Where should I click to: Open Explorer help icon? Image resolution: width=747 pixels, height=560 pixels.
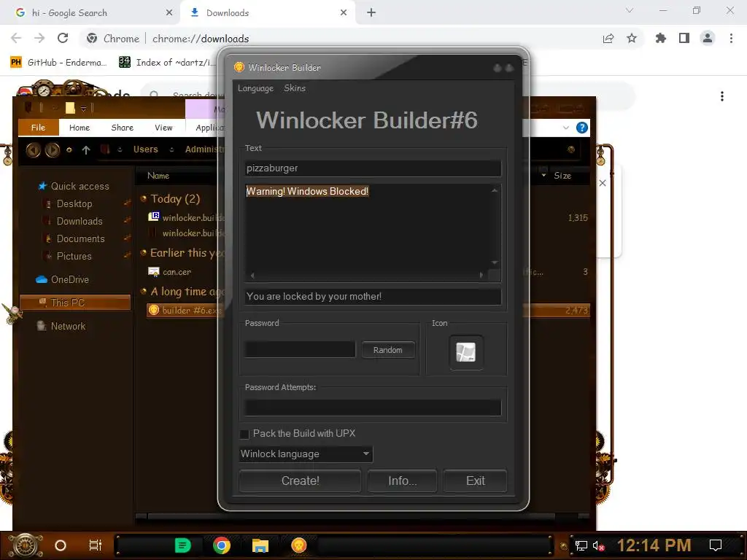581,128
